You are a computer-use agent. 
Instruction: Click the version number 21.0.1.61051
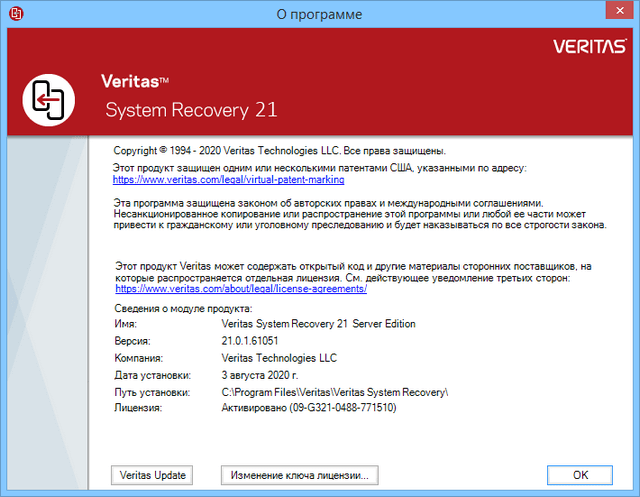(x=250, y=341)
